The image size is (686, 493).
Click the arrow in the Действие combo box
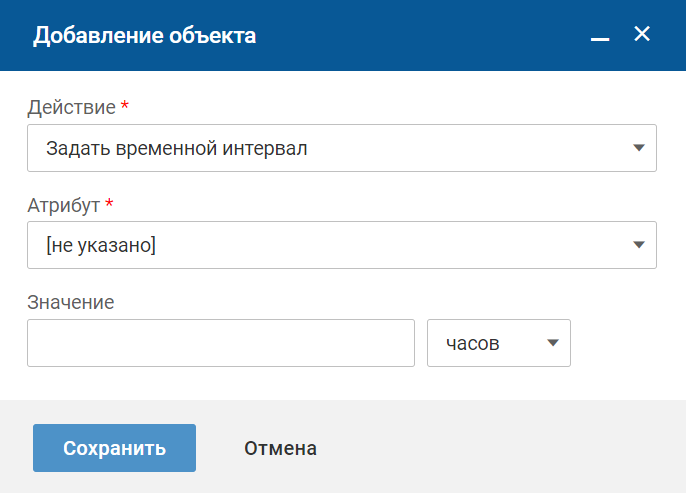click(x=639, y=149)
